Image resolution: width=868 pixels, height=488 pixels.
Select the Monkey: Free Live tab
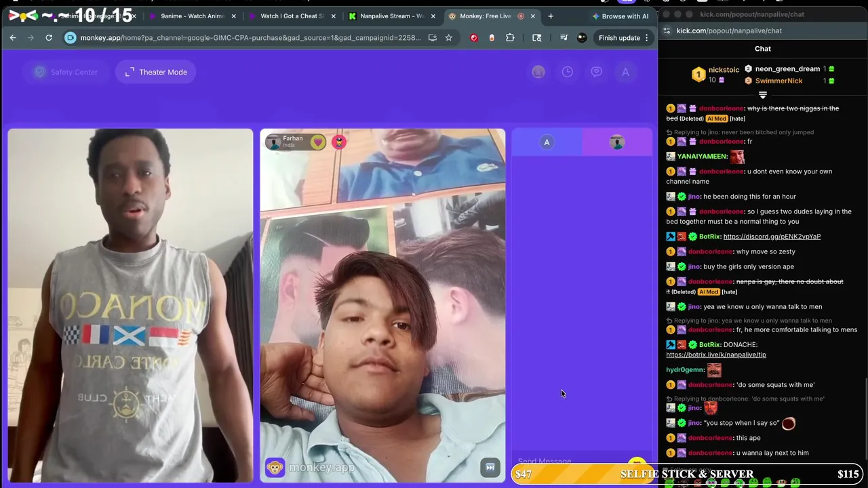point(491,16)
